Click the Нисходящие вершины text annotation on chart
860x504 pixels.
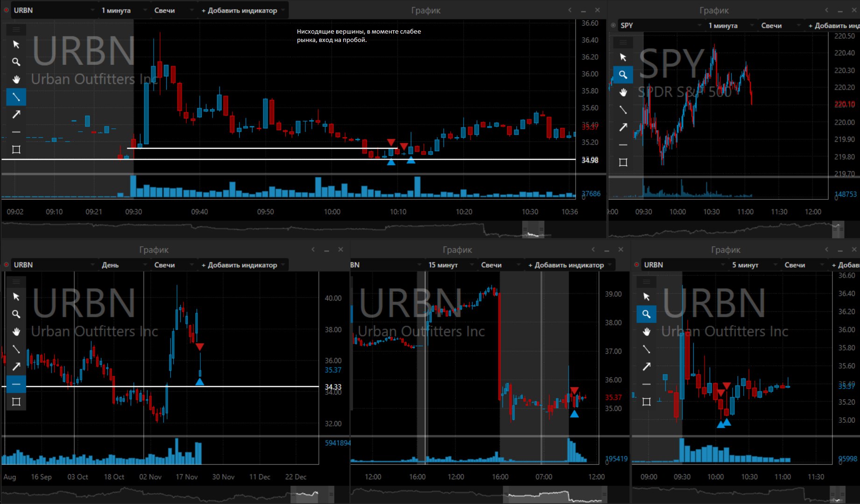(359, 35)
